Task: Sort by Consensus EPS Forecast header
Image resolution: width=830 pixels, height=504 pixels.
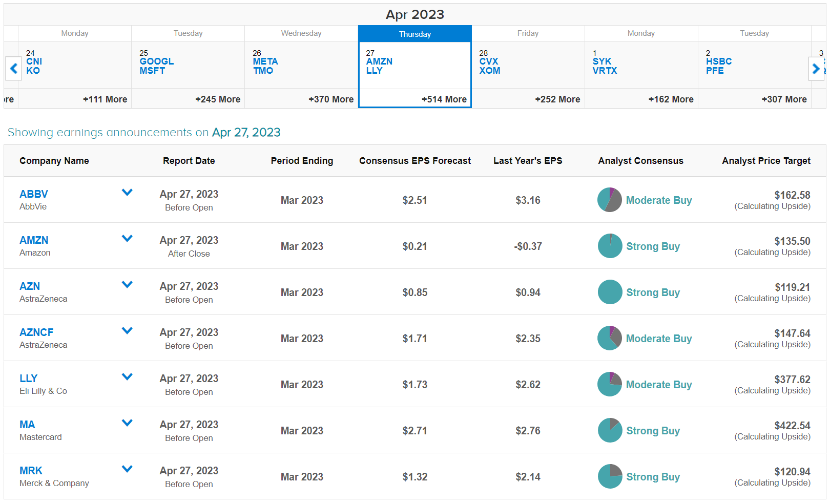Action: pos(415,161)
